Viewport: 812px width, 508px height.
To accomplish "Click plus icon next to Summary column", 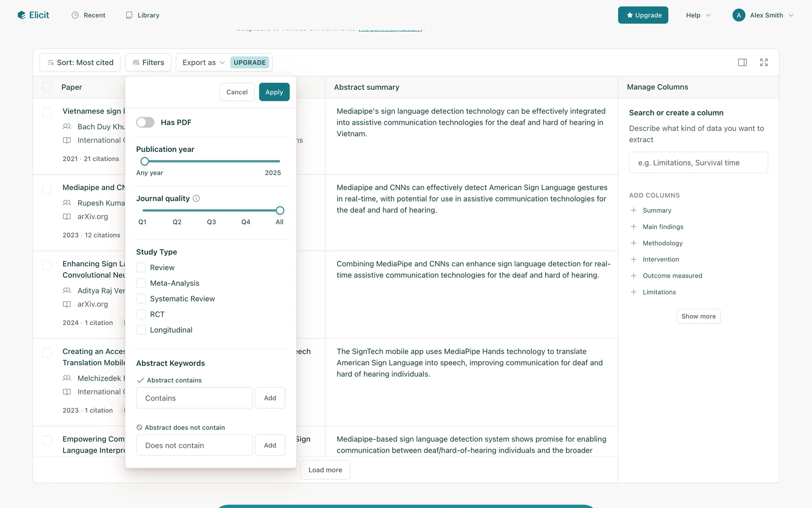I will pos(634,210).
